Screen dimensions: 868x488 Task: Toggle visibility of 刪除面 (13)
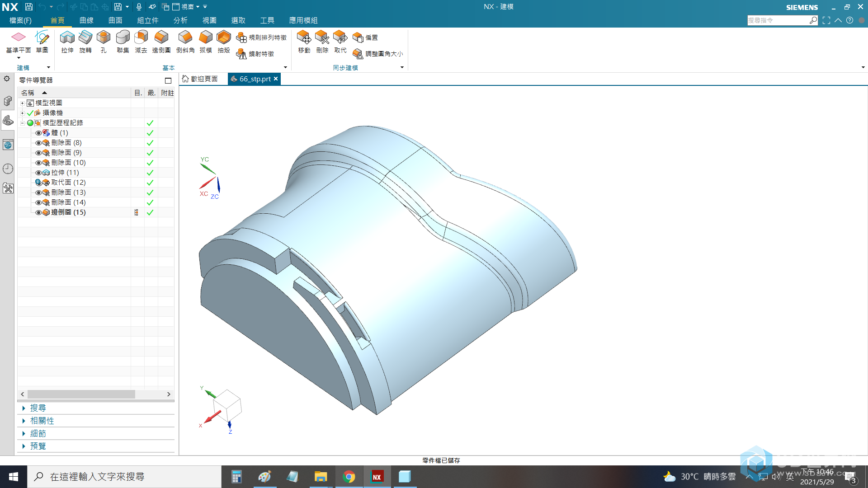click(x=38, y=192)
